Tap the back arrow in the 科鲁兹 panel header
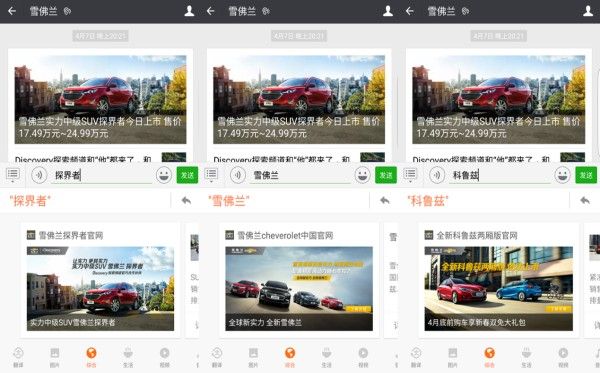Viewport: 600px width, 373px height. click(x=409, y=11)
